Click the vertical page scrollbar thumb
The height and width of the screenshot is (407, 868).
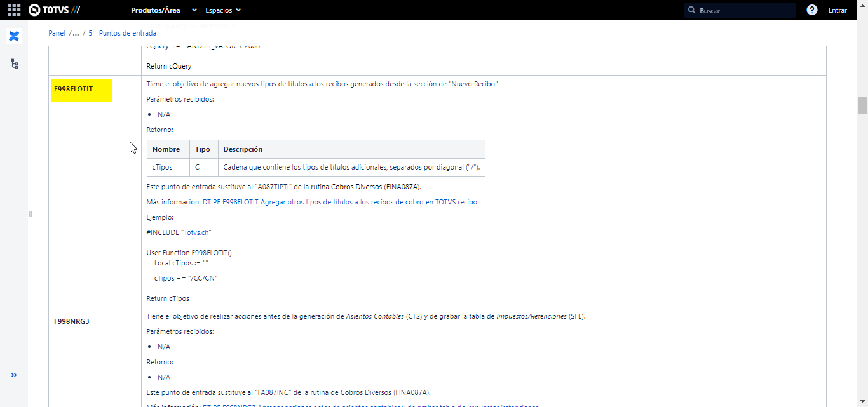862,105
